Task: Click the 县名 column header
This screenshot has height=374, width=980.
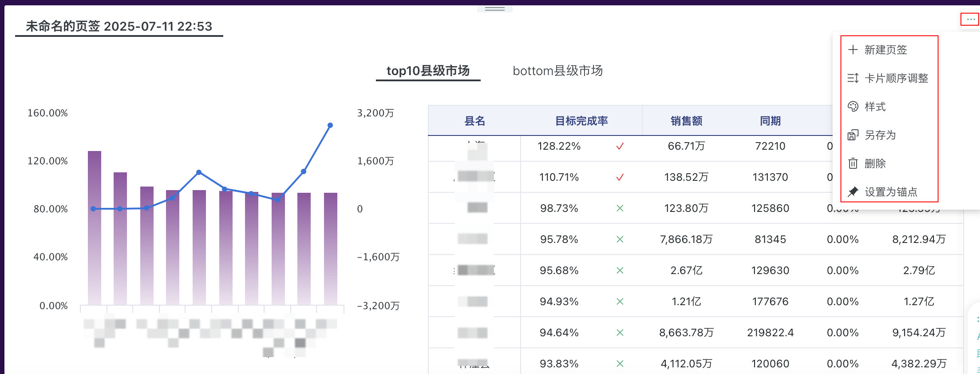Action: [474, 121]
